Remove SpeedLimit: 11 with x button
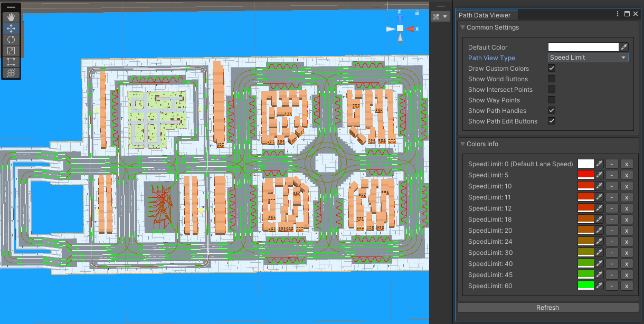Screen dimensions: 644x324 [627, 197]
